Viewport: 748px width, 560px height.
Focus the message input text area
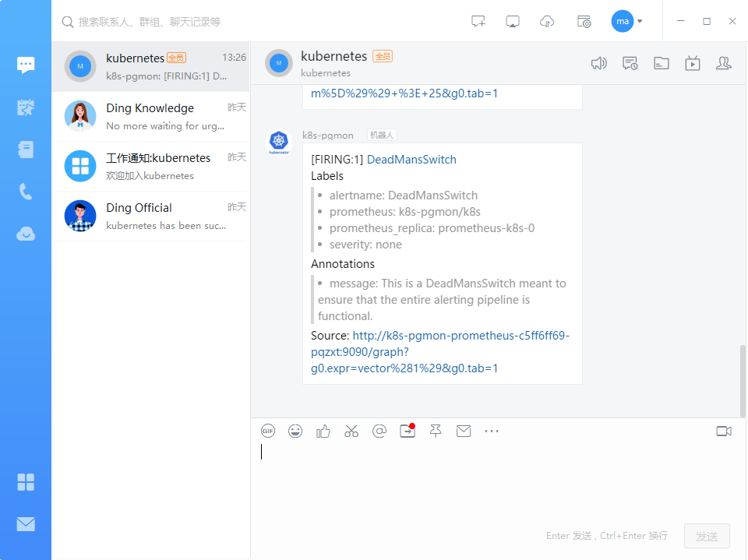click(496, 479)
